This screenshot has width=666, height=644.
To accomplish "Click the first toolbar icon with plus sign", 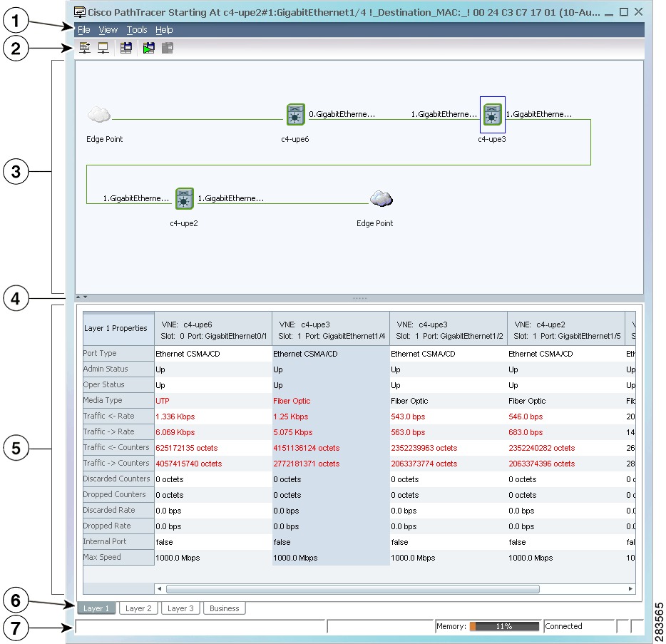I will coord(85,48).
